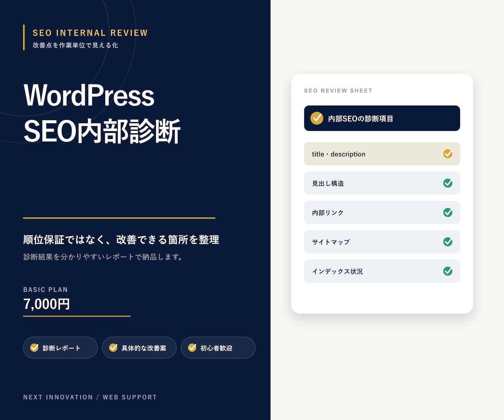Click the 順位保証ではなく、改善できる箇所を整理 text
This screenshot has width=504, height=420.
tap(121, 240)
